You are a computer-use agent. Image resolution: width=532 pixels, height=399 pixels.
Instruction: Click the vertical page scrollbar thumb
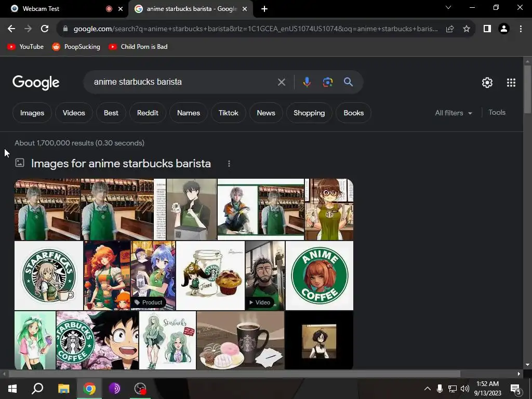(x=527, y=89)
